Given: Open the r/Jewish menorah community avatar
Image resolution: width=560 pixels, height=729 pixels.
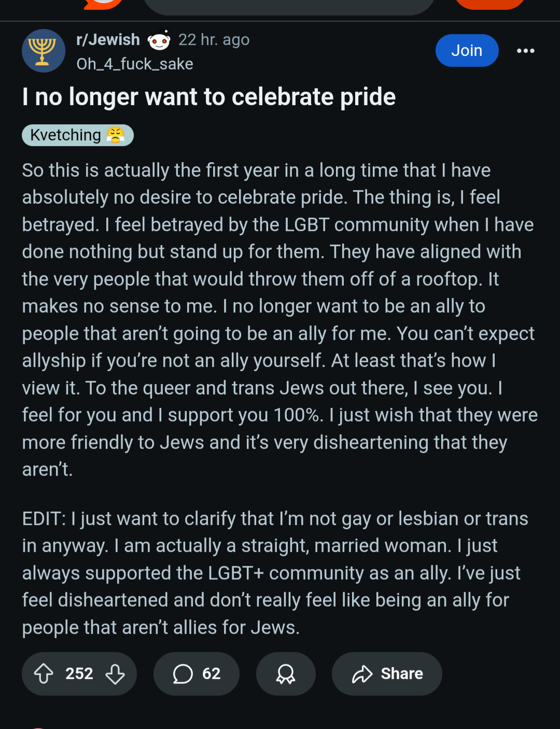Looking at the screenshot, I should click(44, 51).
